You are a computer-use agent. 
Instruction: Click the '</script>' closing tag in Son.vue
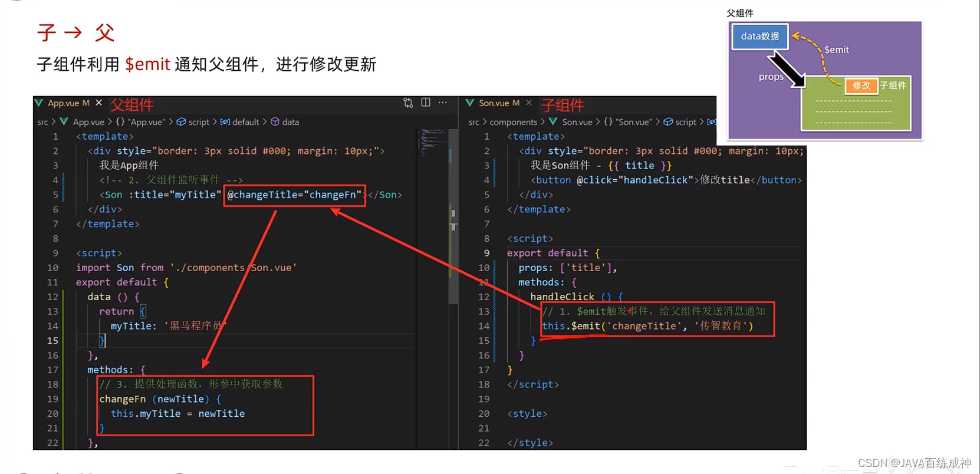(533, 384)
